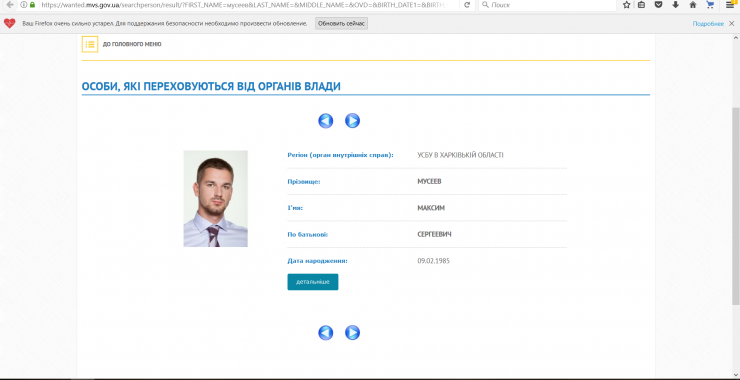Open the Firefox hamburger menu
Viewport: 740px width, 380px height.
(730, 5)
